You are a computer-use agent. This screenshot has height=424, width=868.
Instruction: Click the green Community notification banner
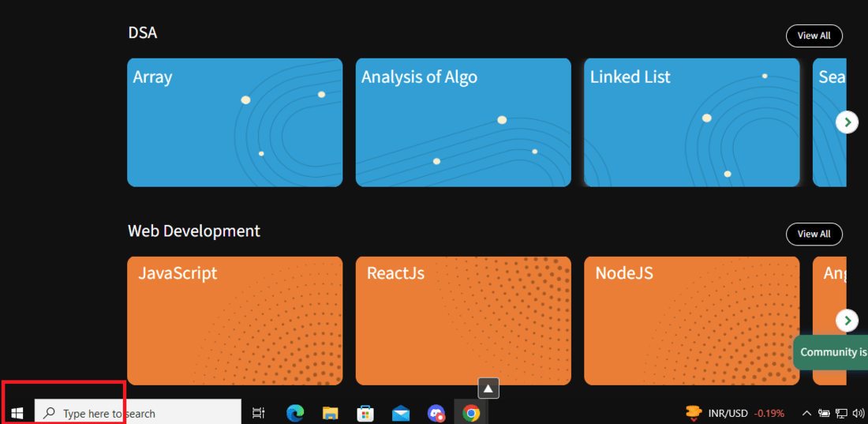[x=830, y=352]
